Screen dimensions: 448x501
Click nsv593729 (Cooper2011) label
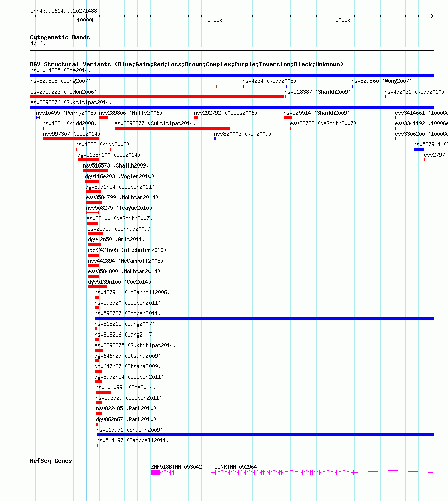coord(128,398)
